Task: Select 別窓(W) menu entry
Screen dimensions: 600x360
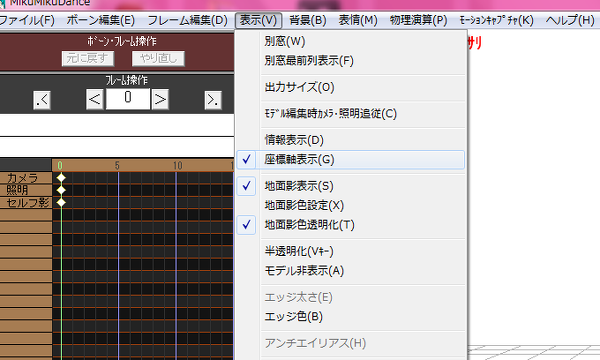Action: click(x=351, y=41)
